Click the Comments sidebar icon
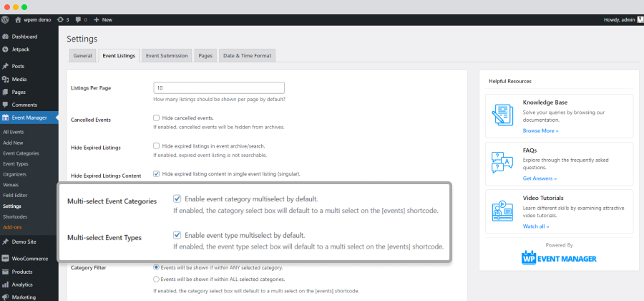This screenshot has height=301, width=644. 5,105
